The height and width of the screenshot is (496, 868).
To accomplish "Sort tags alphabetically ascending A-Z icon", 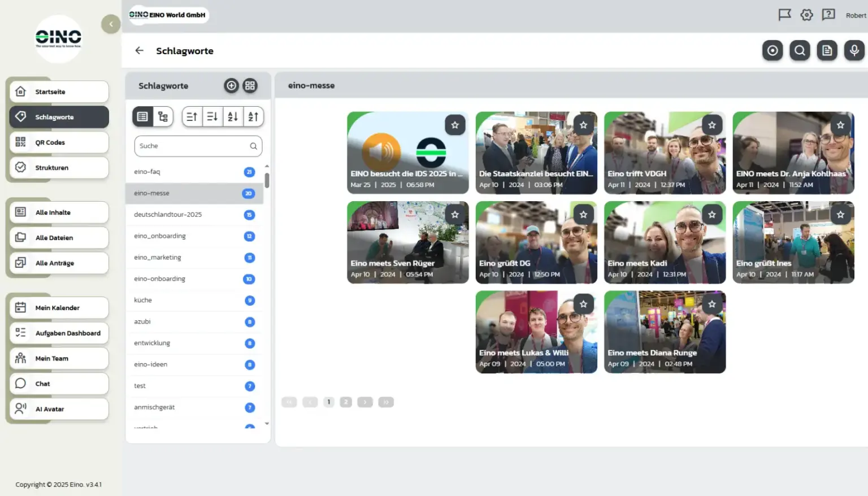I will pyautogui.click(x=233, y=117).
